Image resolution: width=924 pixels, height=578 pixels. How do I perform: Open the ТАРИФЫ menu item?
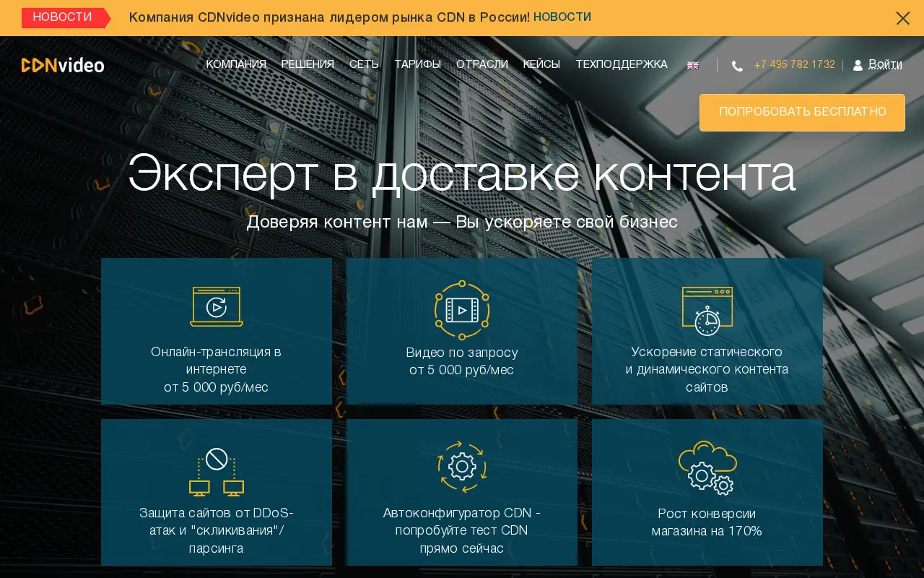coord(417,65)
